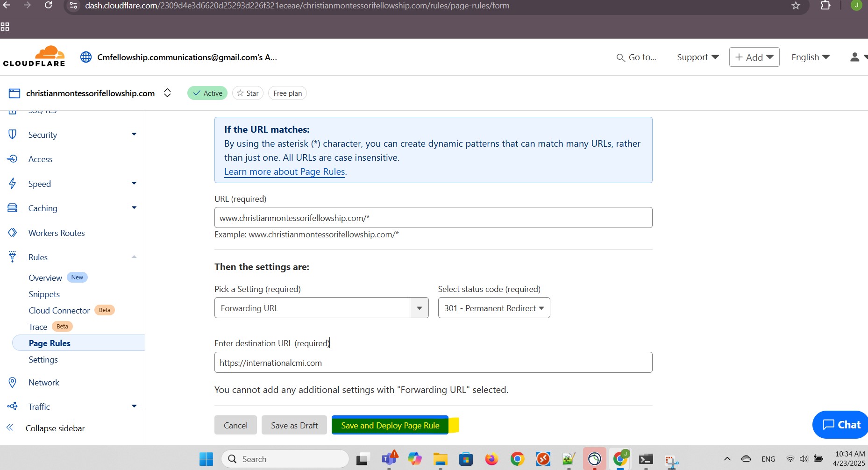Click the volume speaker tray icon

point(804,459)
